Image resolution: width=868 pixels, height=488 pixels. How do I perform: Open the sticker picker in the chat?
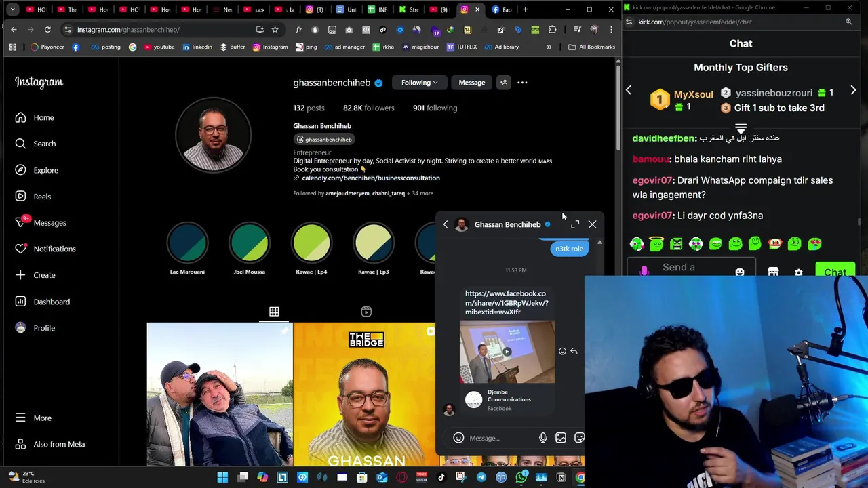(579, 438)
